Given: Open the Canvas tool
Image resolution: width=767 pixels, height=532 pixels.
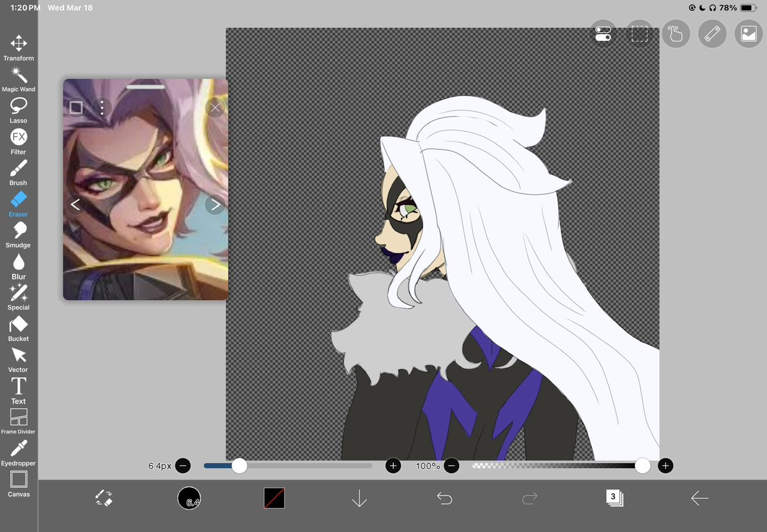Looking at the screenshot, I should pos(19,484).
